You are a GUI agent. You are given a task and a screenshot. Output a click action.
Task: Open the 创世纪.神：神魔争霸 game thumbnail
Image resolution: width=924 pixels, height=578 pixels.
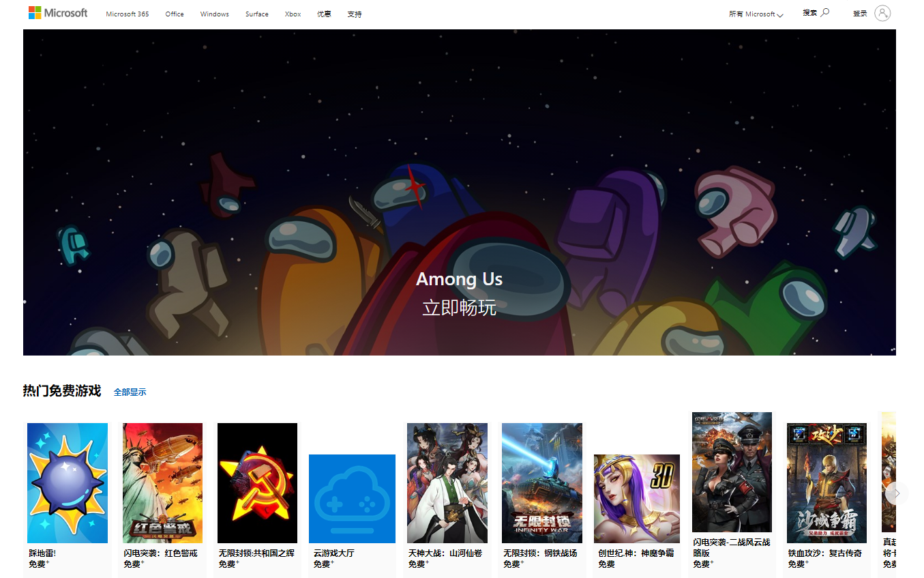tap(637, 499)
